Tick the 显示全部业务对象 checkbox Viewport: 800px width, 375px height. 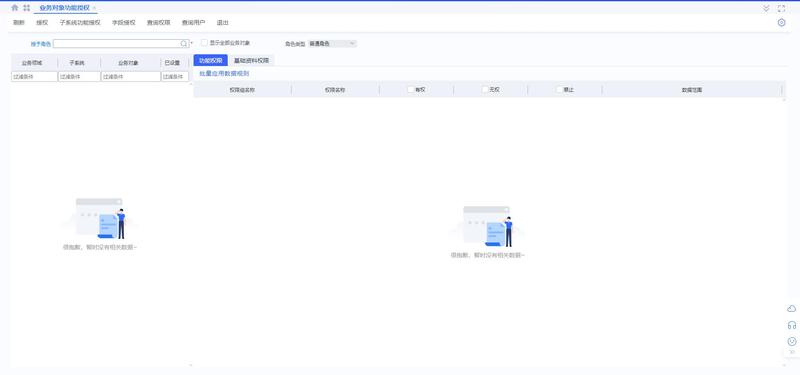coord(204,43)
